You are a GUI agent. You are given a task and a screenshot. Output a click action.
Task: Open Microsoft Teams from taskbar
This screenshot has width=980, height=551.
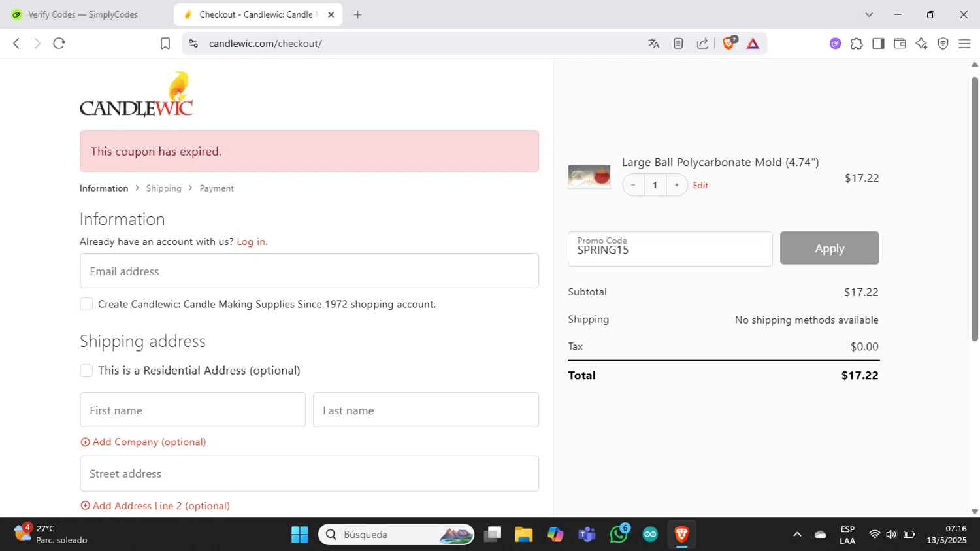click(587, 535)
